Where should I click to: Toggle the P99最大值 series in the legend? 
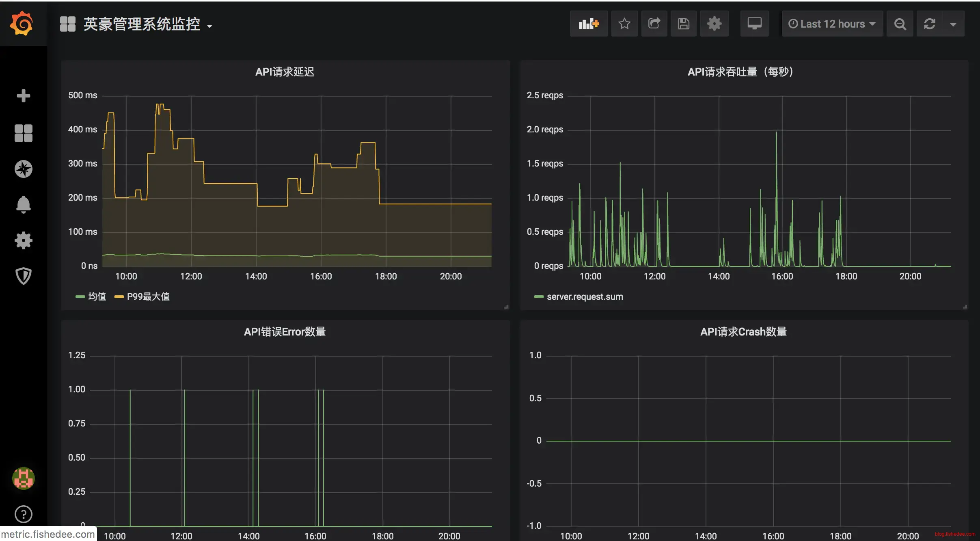click(148, 296)
